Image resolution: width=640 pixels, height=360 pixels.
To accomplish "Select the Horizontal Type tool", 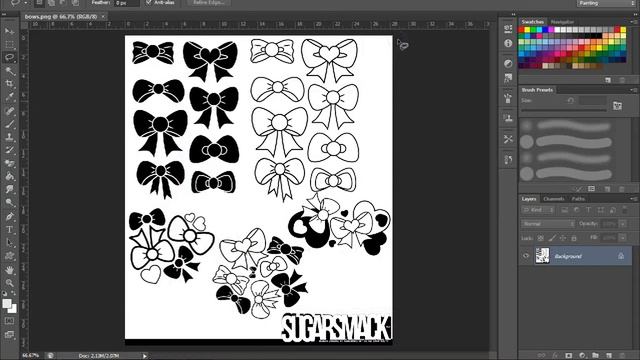I will click(x=9, y=230).
